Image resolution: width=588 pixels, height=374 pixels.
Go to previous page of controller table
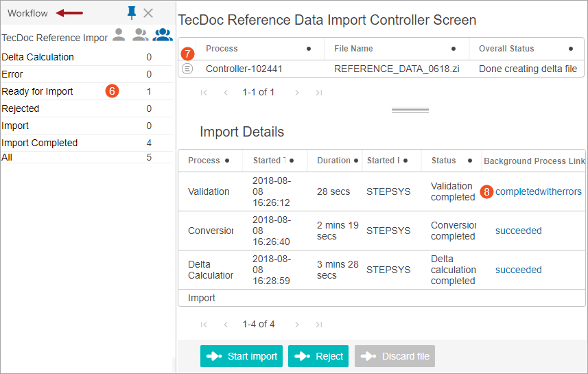226,93
